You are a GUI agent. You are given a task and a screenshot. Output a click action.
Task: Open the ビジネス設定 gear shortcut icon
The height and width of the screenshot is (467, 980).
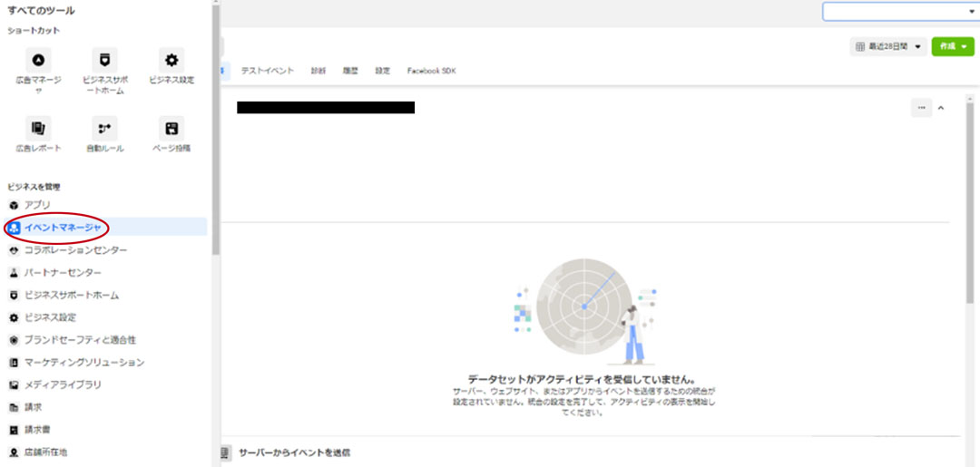pos(171,61)
